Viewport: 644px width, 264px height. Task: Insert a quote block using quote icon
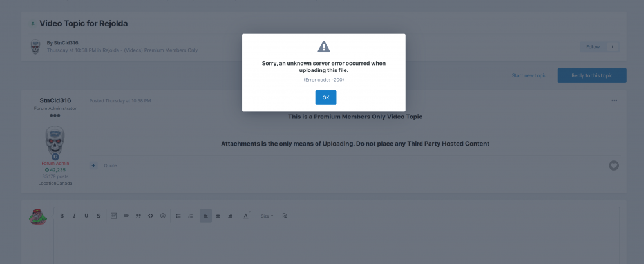click(x=138, y=216)
